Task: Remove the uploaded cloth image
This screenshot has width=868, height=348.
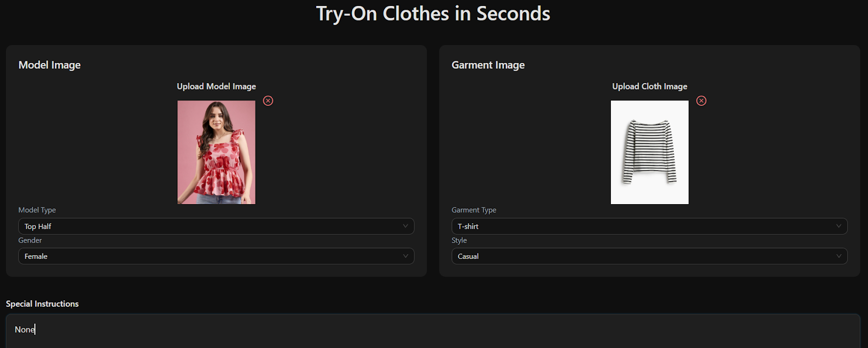Action: (701, 100)
